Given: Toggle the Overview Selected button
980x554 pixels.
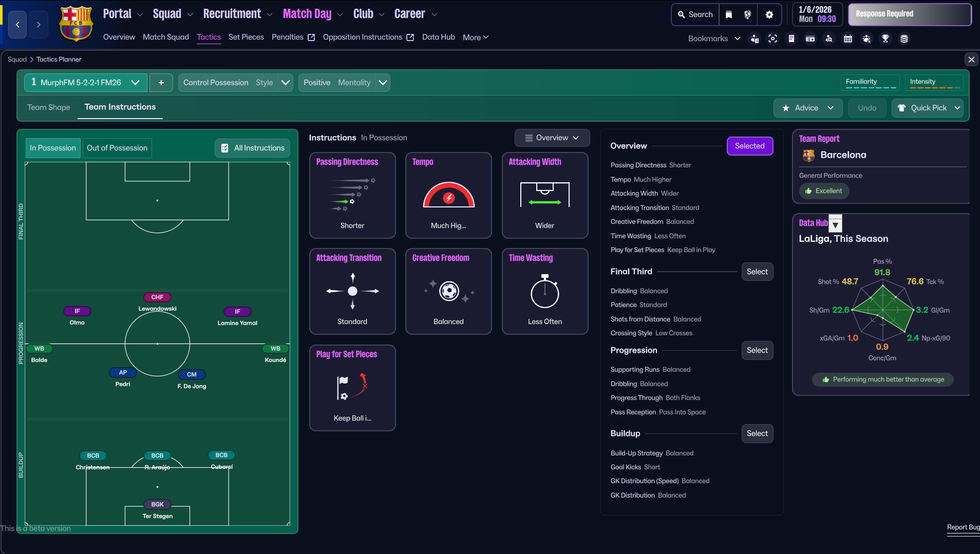Looking at the screenshot, I should coord(749,146).
